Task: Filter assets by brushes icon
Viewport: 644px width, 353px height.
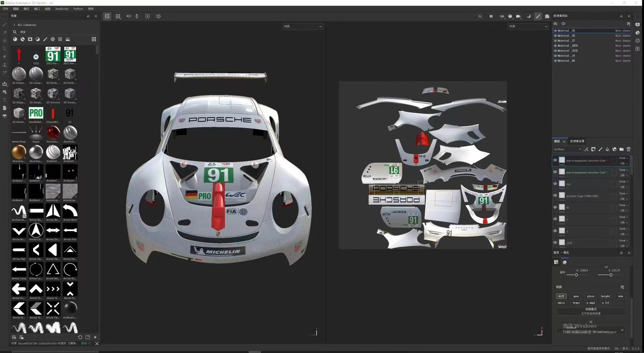Action: coord(45,39)
